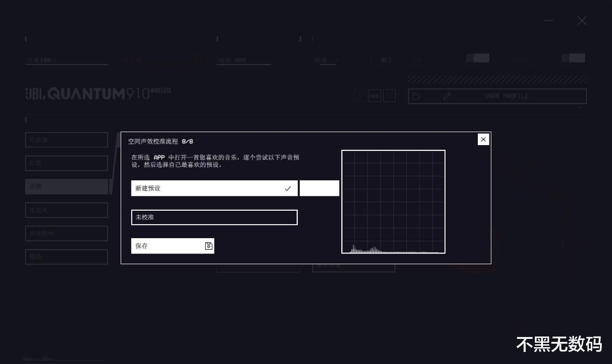
Task: Click the pencil edit icon on USER PROFILE
Action: [x=446, y=96]
